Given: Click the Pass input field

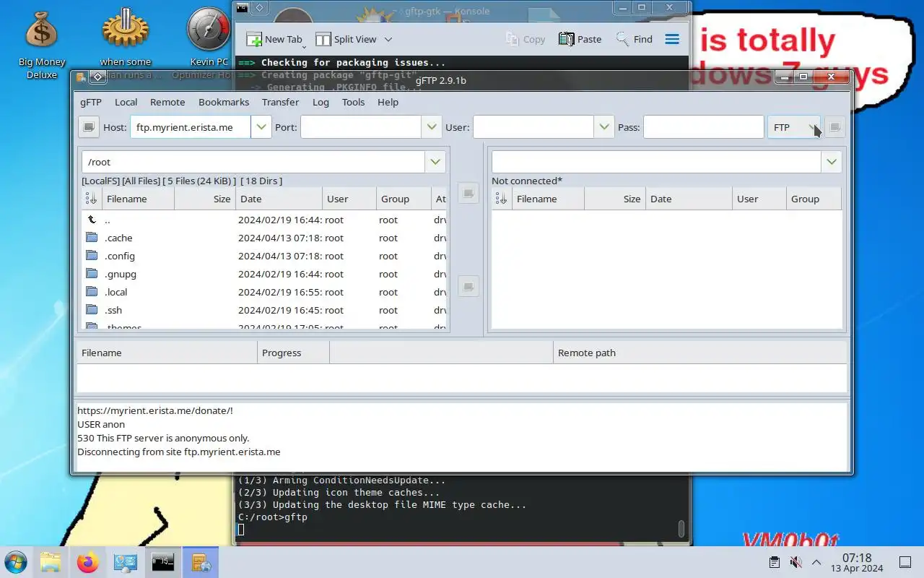Looking at the screenshot, I should (703, 127).
